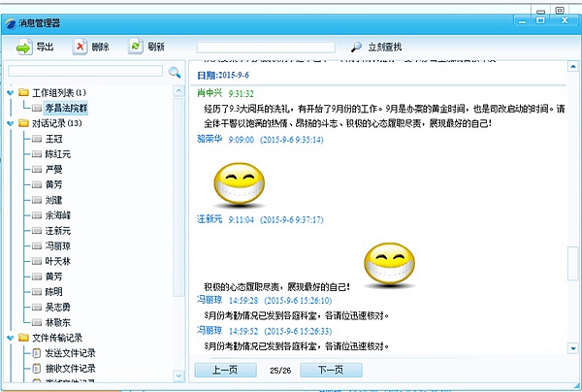Click the 文件传输记录 folder icon
This screenshot has height=392, width=582.
click(x=23, y=339)
